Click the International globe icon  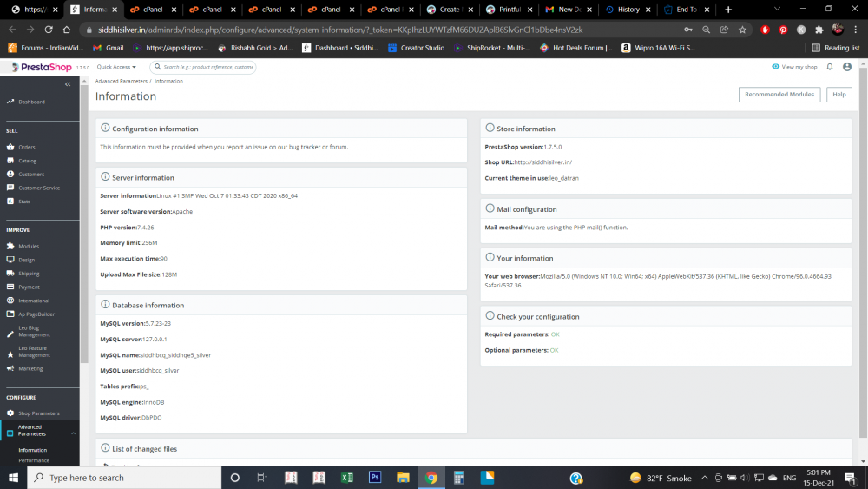(10, 301)
